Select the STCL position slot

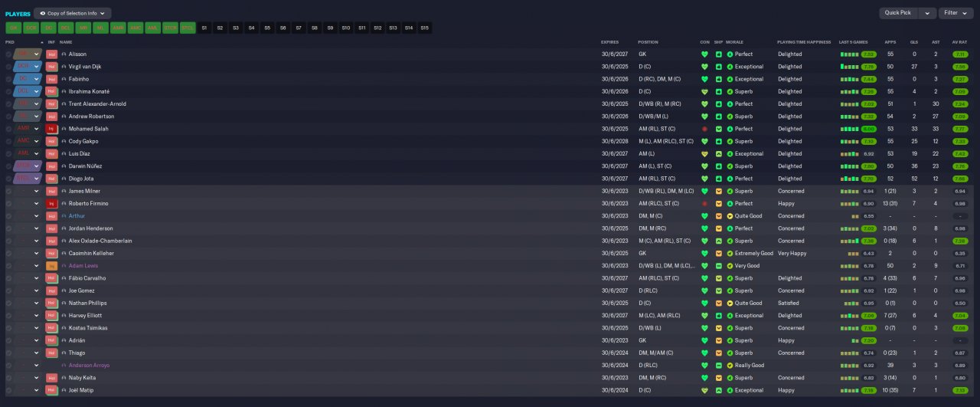tap(188, 28)
